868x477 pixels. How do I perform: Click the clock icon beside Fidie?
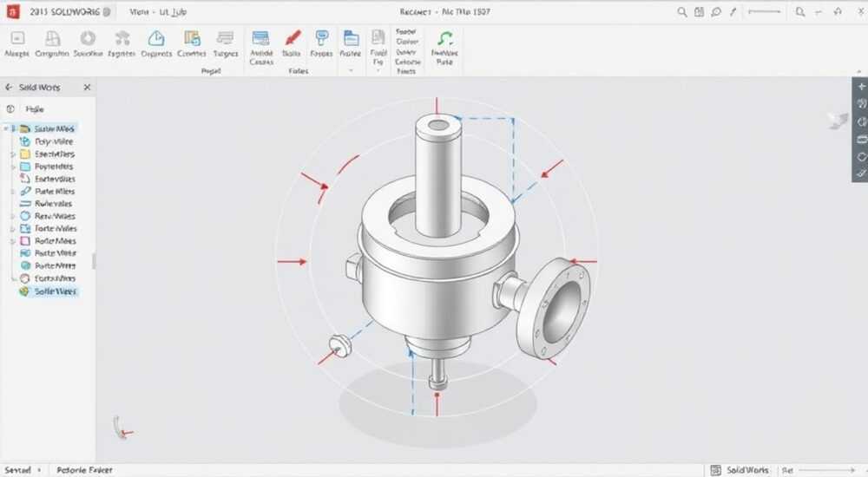click(10, 109)
